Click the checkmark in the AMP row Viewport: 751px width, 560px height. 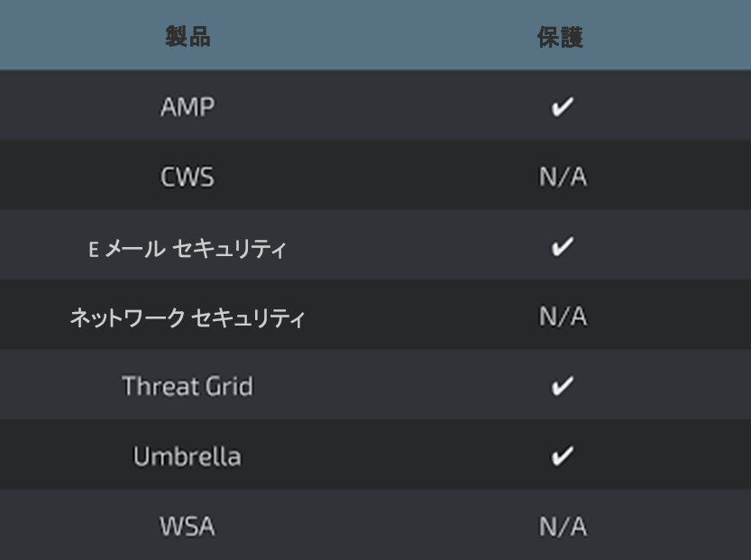tap(562, 106)
